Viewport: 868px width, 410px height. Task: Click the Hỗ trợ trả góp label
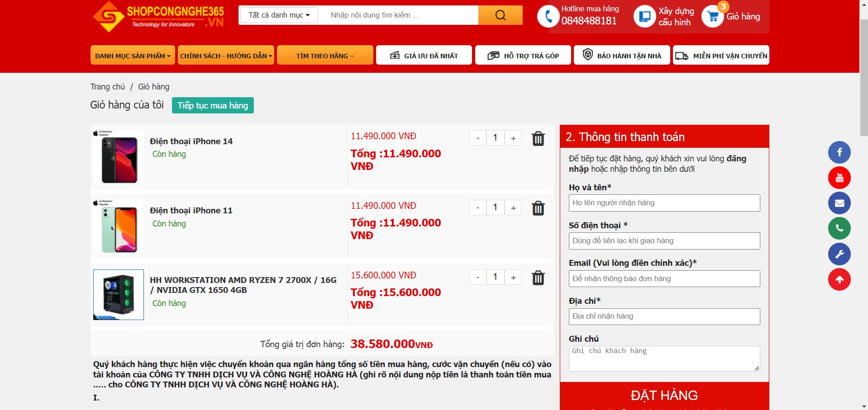point(531,56)
